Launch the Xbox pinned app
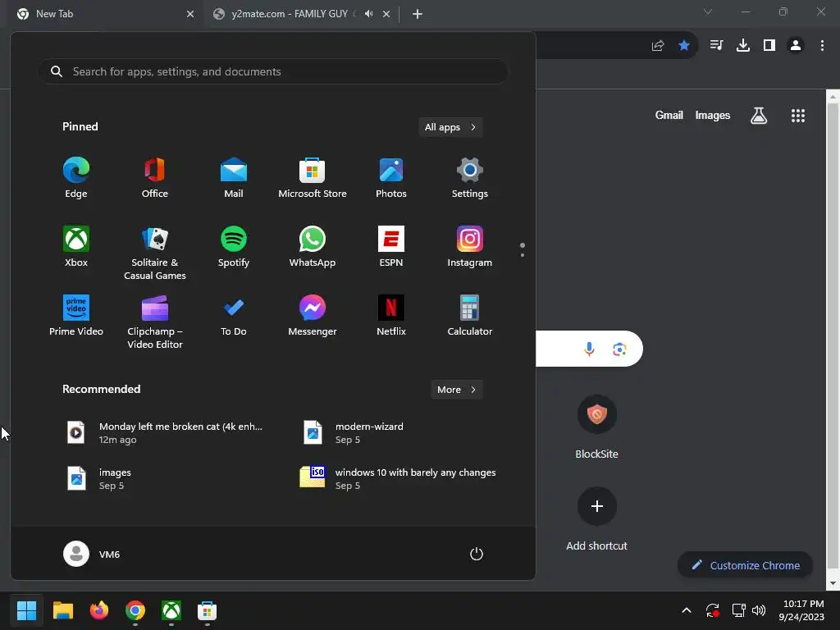This screenshot has height=630, width=840. 76,247
